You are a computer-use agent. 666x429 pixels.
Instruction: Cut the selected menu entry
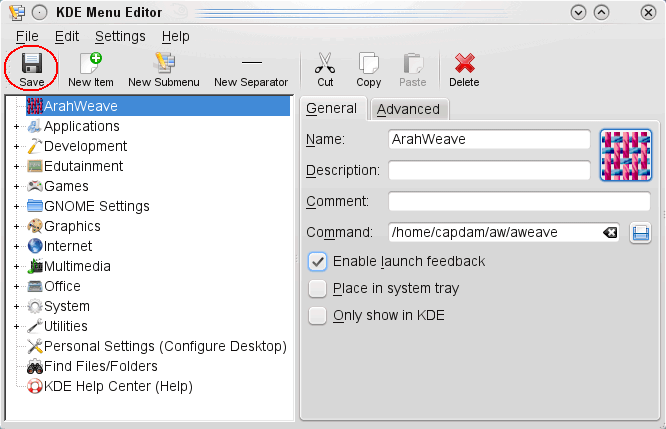coord(325,70)
